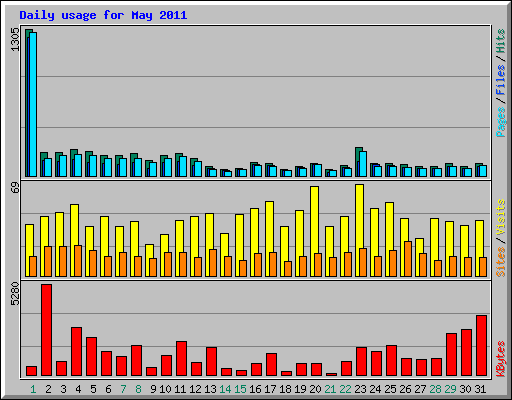
Task: Click the 'Hits' legend label
Action: pos(501,41)
